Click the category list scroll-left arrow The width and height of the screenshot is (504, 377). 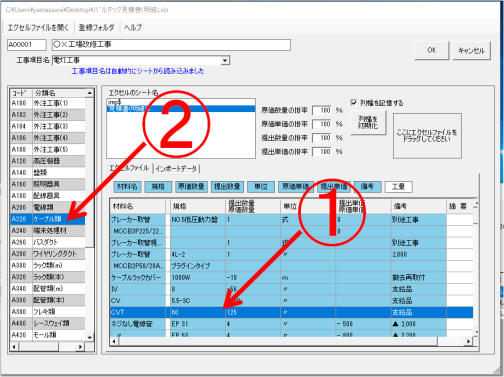coord(14,347)
